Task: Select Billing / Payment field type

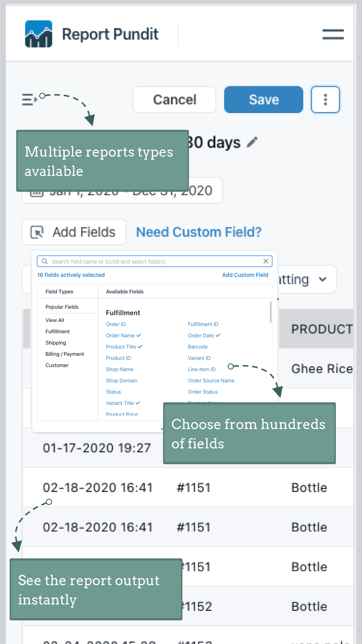Action: [x=65, y=354]
